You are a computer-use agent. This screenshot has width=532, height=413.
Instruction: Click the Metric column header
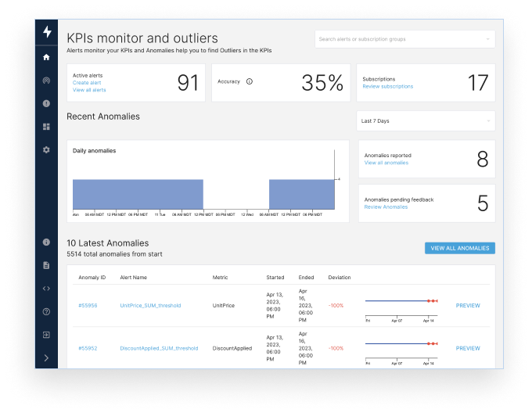point(220,278)
